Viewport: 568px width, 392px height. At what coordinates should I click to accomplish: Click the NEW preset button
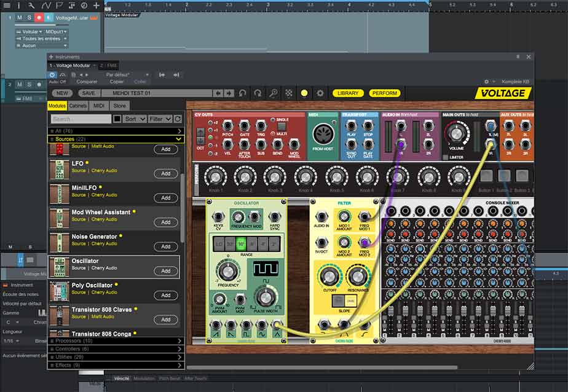tap(62, 93)
